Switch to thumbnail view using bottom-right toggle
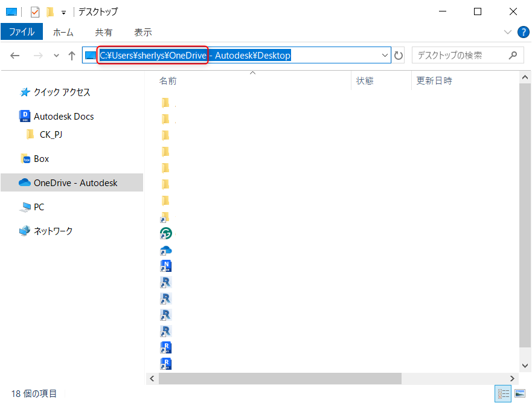This screenshot has width=532, height=403. point(521,394)
